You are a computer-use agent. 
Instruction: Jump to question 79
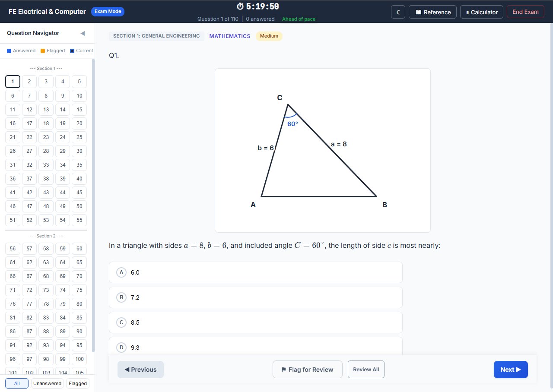tap(63, 304)
